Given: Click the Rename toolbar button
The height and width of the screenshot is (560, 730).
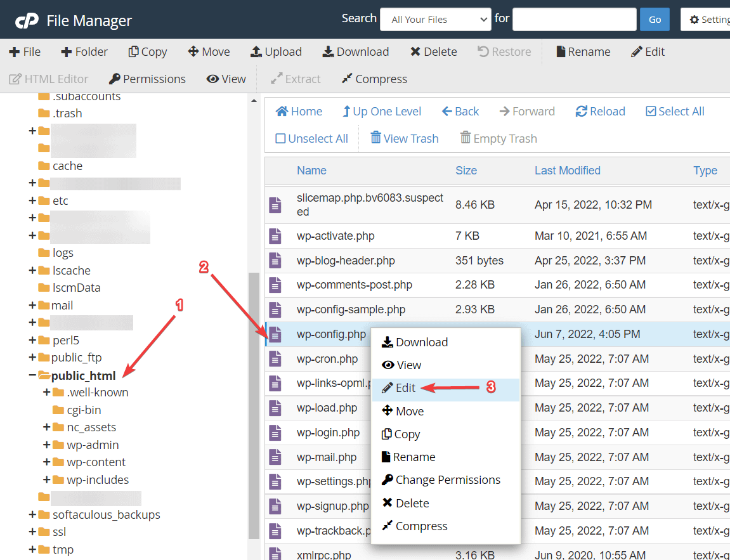Looking at the screenshot, I should point(583,51).
